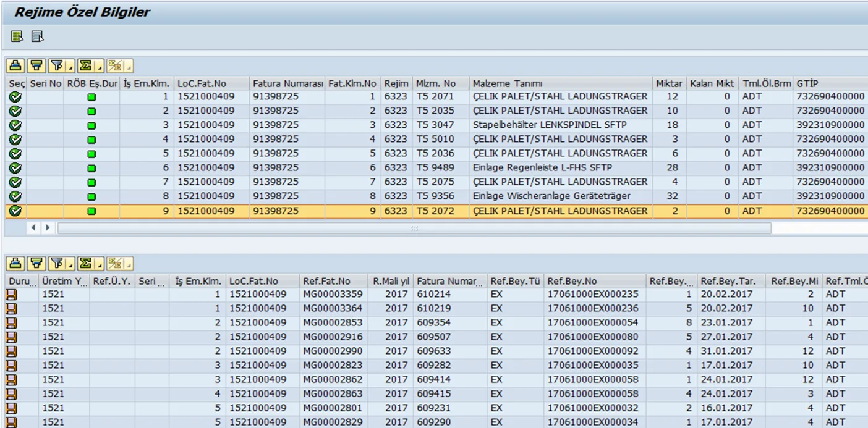Click the green status square in T5 9356 row
Screen dimensions: 868x428
tap(91, 196)
